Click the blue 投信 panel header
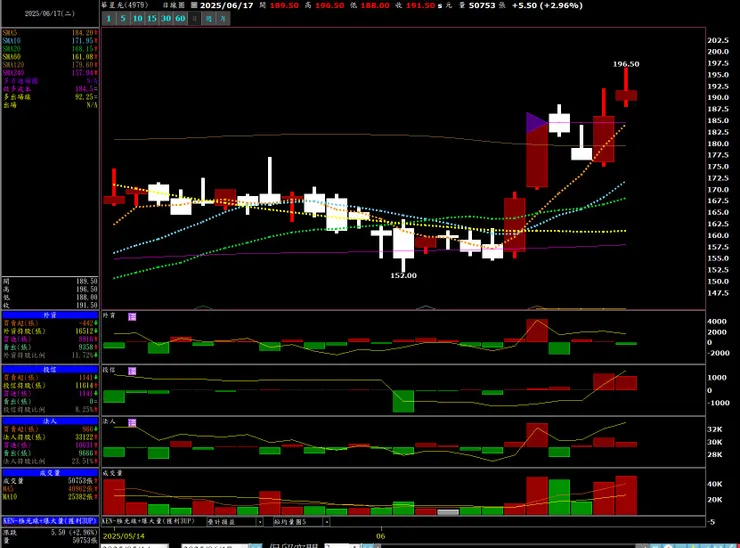 coord(50,370)
